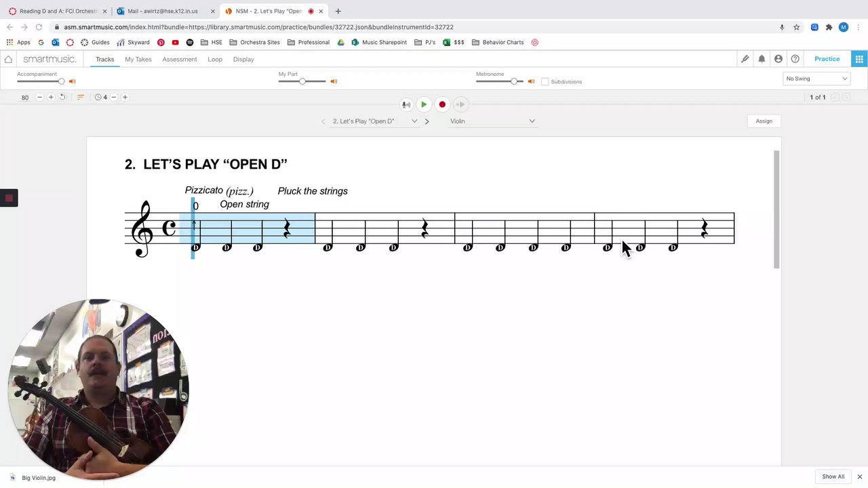Open the Let's Play "Open D" title dropdown
The width and height of the screenshot is (868, 488).
click(375, 121)
